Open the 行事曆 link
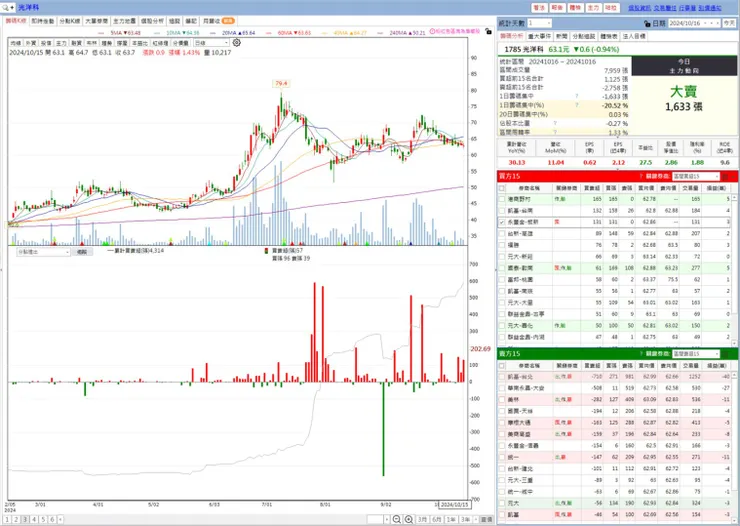 [687, 8]
